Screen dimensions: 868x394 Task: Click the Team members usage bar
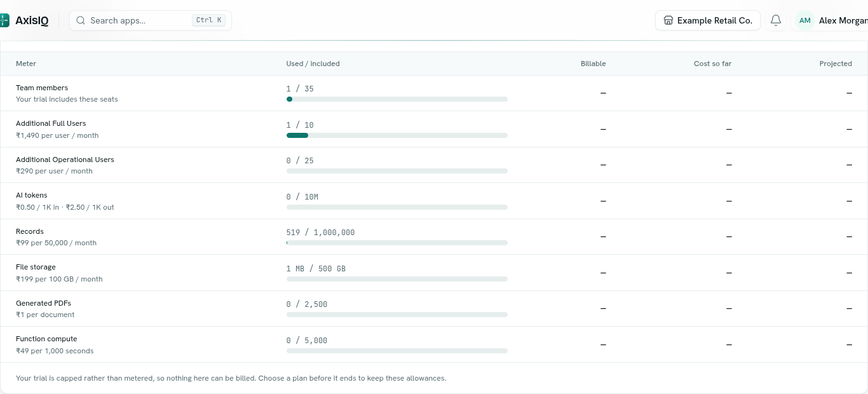pyautogui.click(x=397, y=99)
